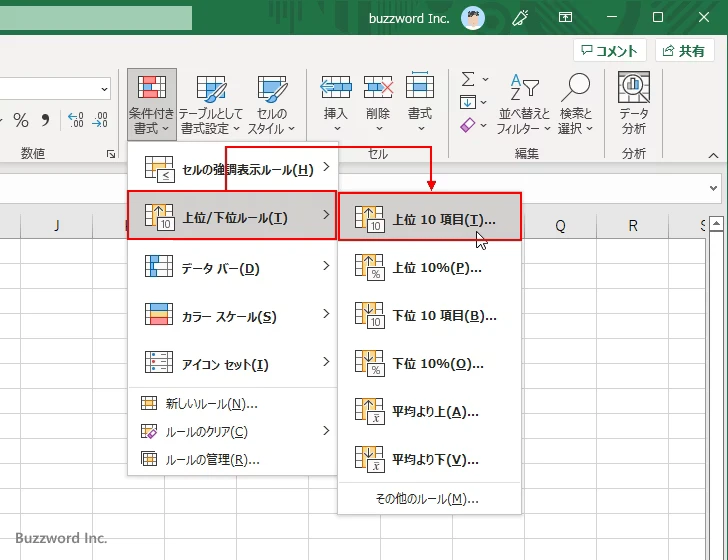Choose Top 10 Items (上位 10 項目)
The height and width of the screenshot is (560, 728).
[x=430, y=217]
